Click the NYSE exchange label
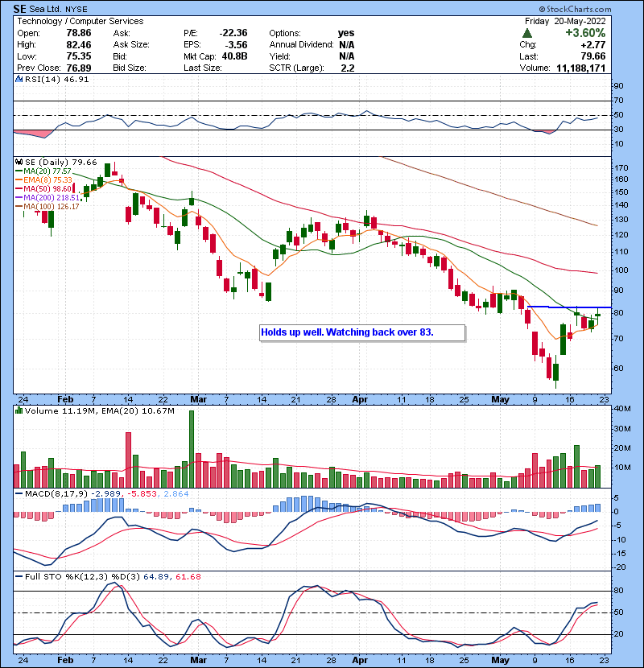644x668 pixels. [76, 10]
